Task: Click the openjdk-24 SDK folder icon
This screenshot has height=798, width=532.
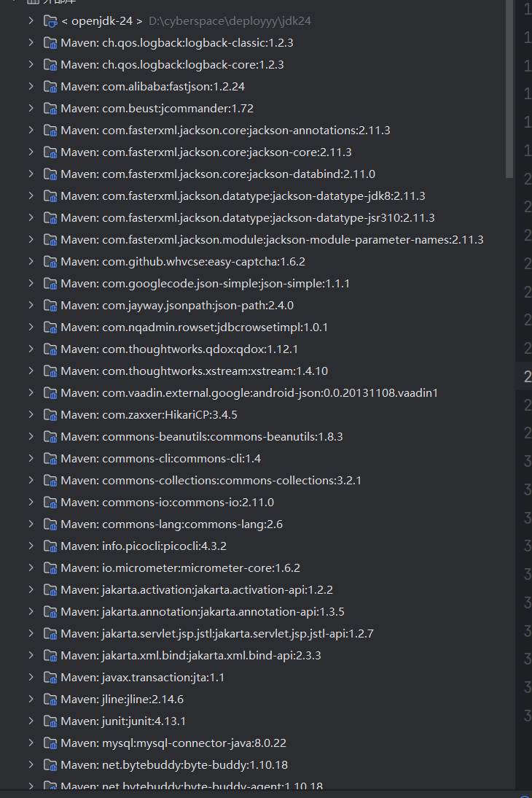Action: [x=50, y=21]
